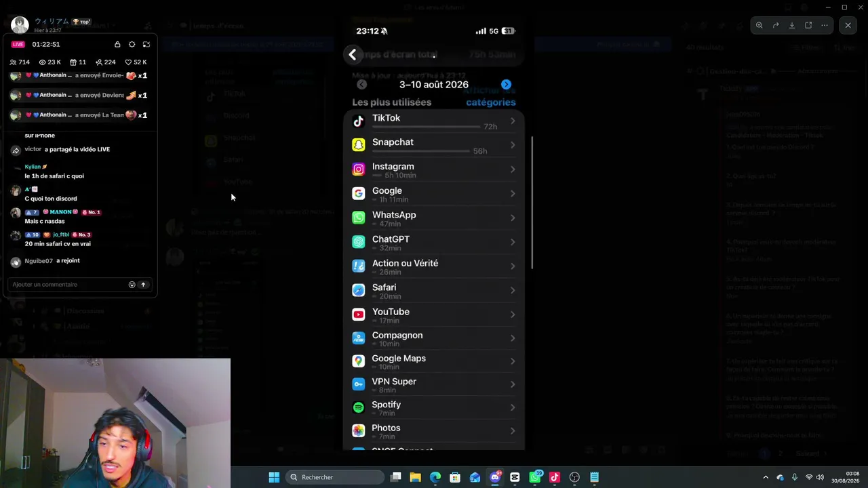Click the Spotify app icon in the list
Viewport: 868px width, 488px height.
pyautogui.click(x=359, y=407)
